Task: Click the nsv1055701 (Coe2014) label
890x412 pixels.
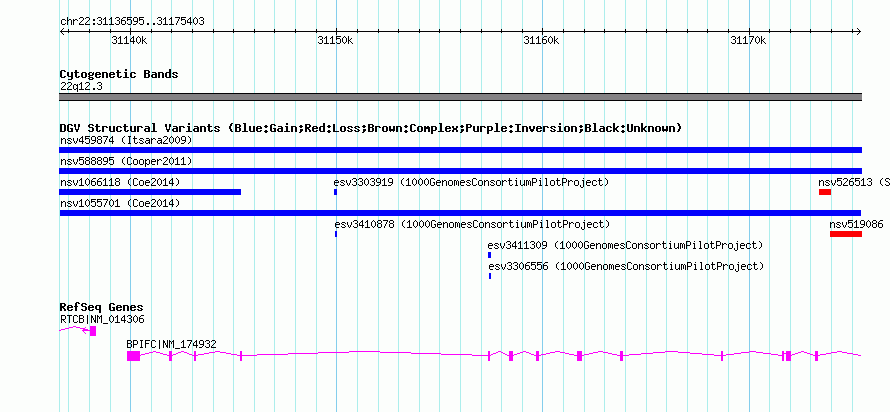Action: pos(120,203)
